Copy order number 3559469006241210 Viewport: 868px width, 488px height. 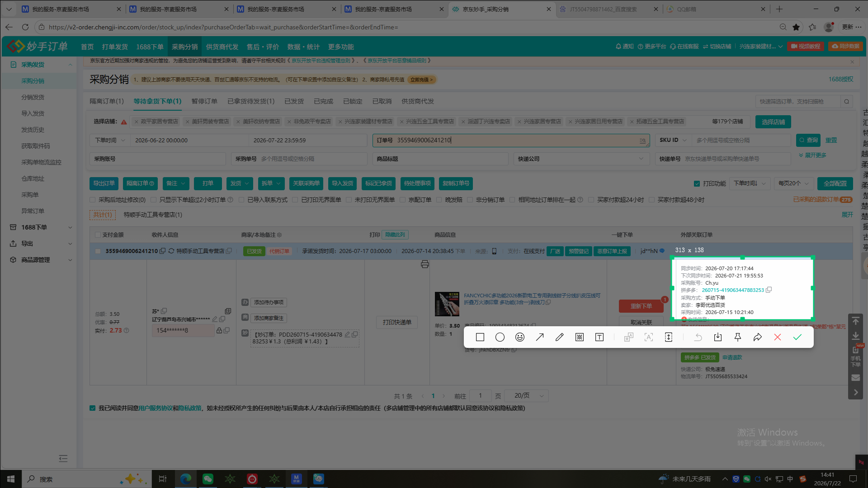(162, 251)
